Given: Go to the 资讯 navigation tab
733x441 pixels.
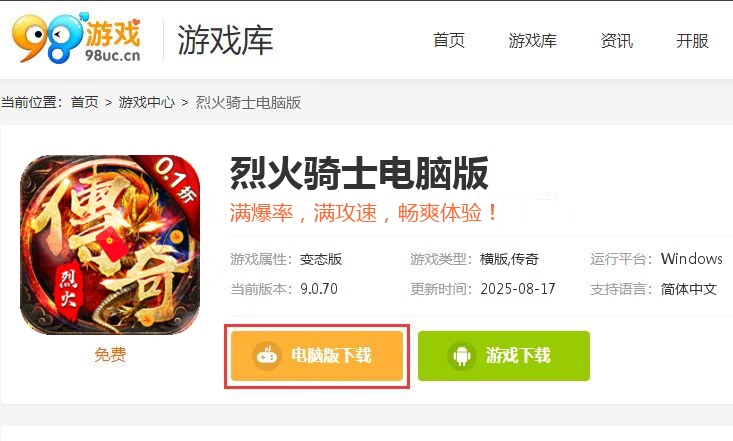Looking at the screenshot, I should point(617,41).
